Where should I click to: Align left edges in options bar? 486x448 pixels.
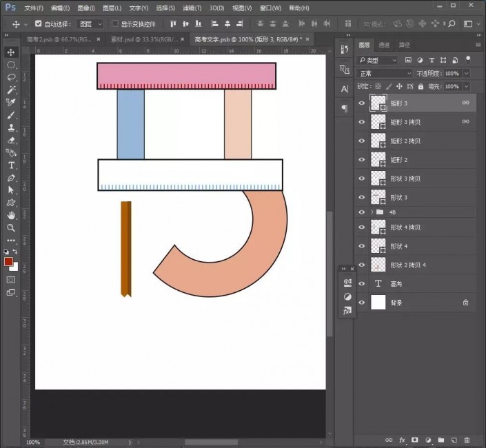coord(214,24)
